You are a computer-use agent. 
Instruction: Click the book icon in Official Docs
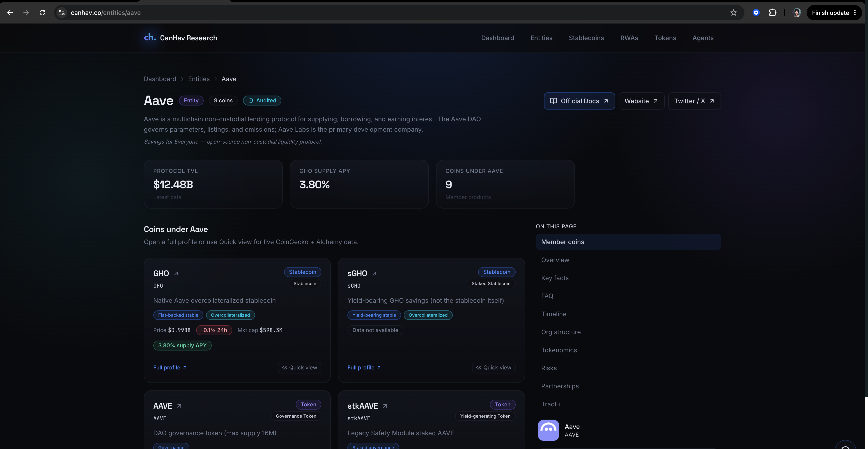pos(553,101)
